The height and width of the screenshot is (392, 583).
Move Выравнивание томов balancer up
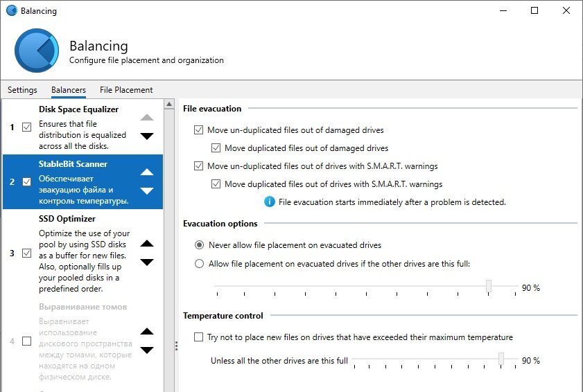coord(147,332)
